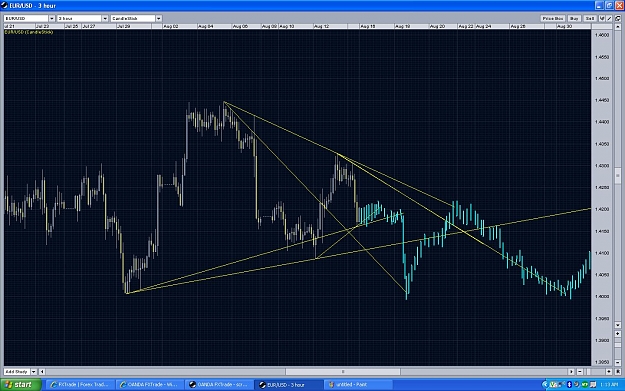Screen dimensions: 625x391
Task: Click the Bluetooth system tray icon
Action: point(570,384)
